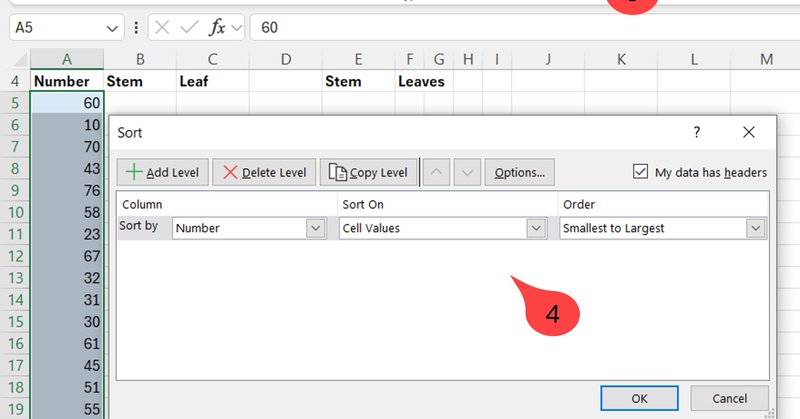
Task: Select column E header
Action: point(359,59)
